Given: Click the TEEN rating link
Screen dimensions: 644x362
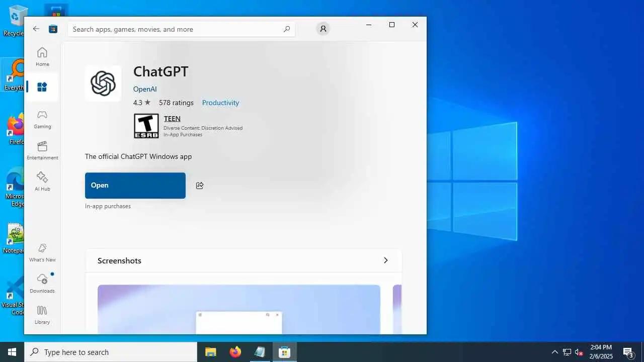Looking at the screenshot, I should (x=172, y=119).
